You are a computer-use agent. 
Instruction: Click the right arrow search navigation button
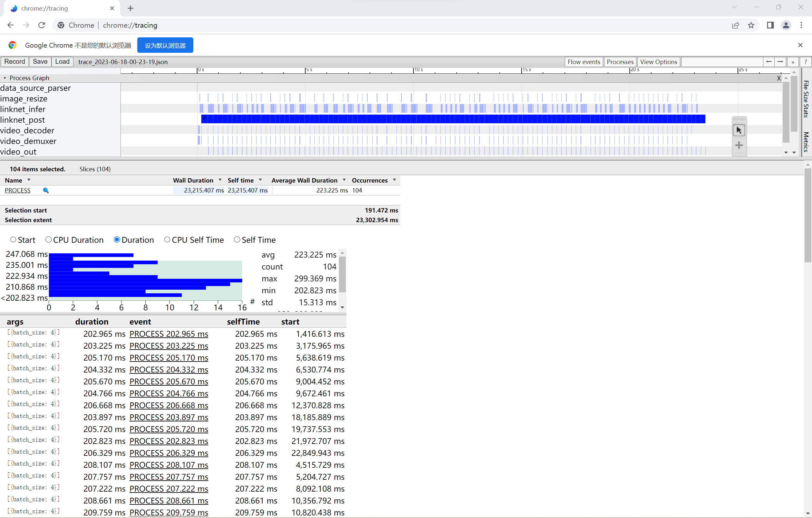click(780, 62)
